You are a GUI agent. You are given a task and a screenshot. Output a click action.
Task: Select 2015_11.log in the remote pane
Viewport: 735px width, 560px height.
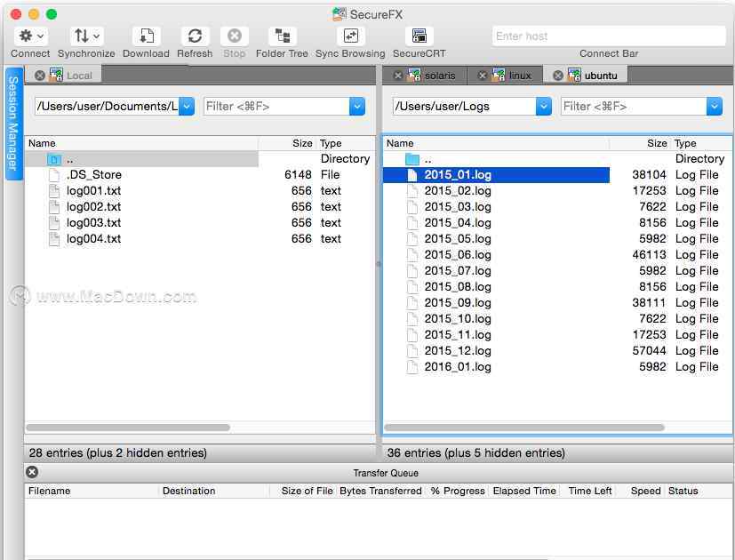[458, 335]
